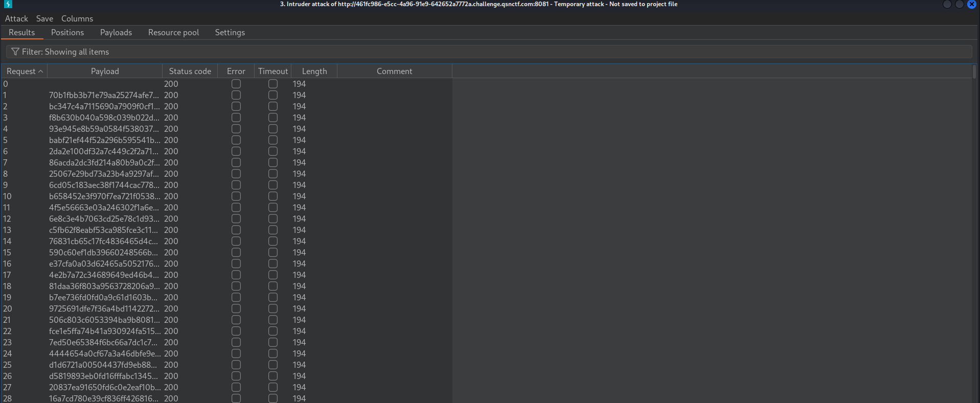Screen dimensions: 980x403
Task: Sort by the Payload column header
Action: click(105, 71)
